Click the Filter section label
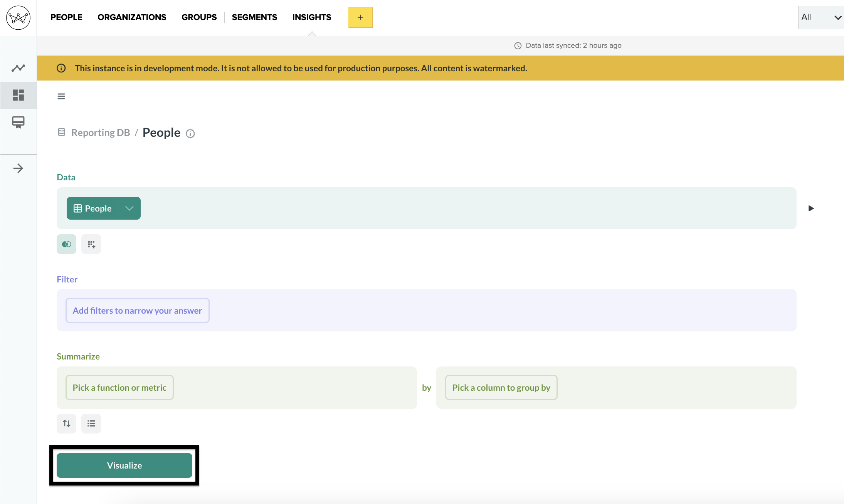The image size is (844, 504). (x=67, y=279)
